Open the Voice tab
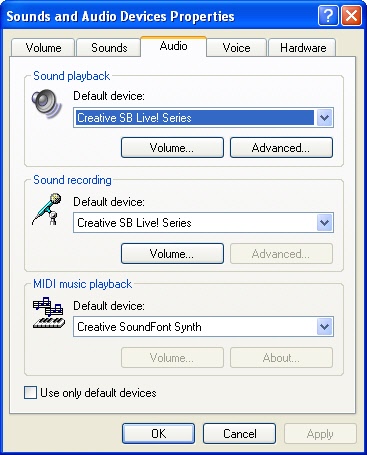Screen dimensions: 367x455 [236, 48]
